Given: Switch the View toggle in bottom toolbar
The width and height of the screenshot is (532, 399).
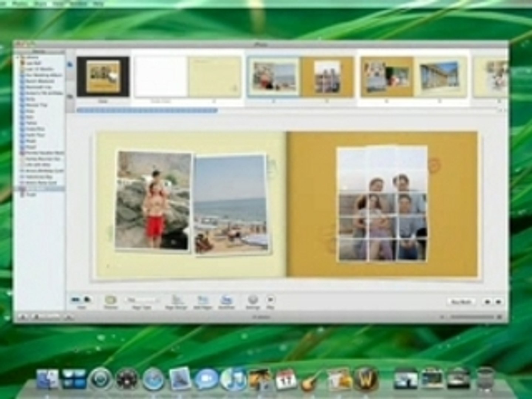Looking at the screenshot, I should click(x=81, y=300).
